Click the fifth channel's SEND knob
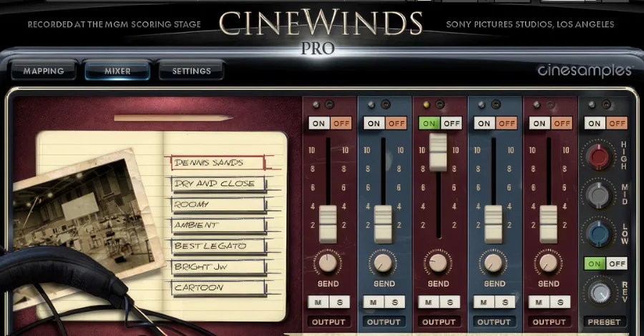The image size is (644, 336). pos(548,263)
